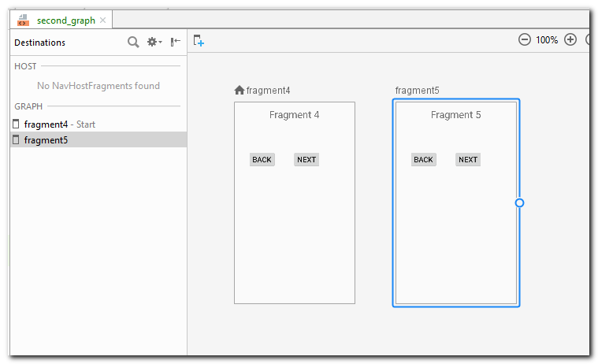Click the home icon above fragment4

pos(240,90)
